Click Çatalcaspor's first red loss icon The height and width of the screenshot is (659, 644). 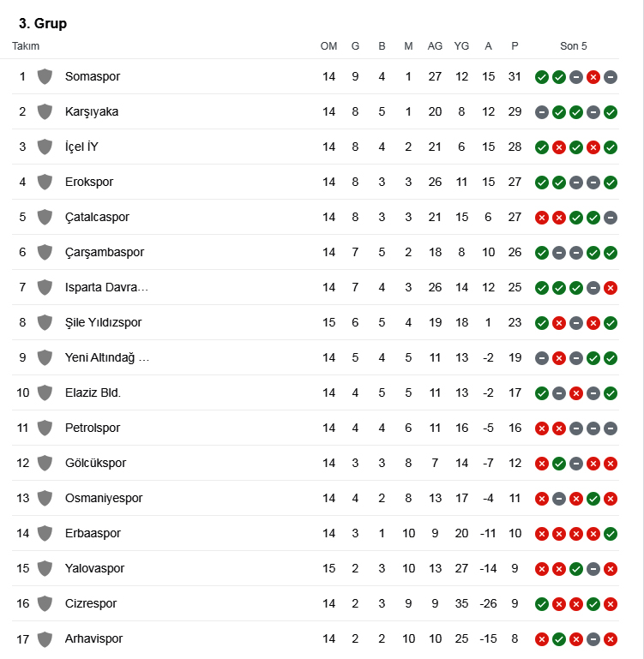542,218
